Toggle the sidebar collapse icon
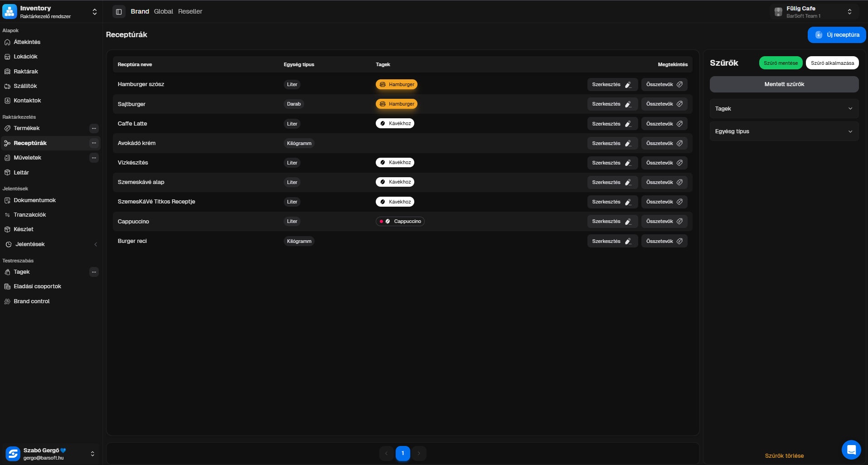Viewport: 868px width, 465px height. 119,12
